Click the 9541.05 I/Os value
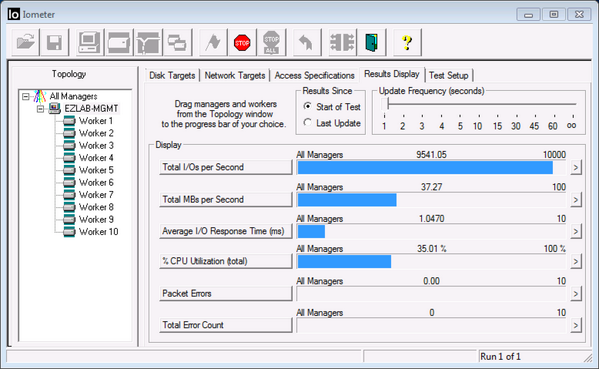Viewport: 599px width, 369px height. tap(431, 155)
